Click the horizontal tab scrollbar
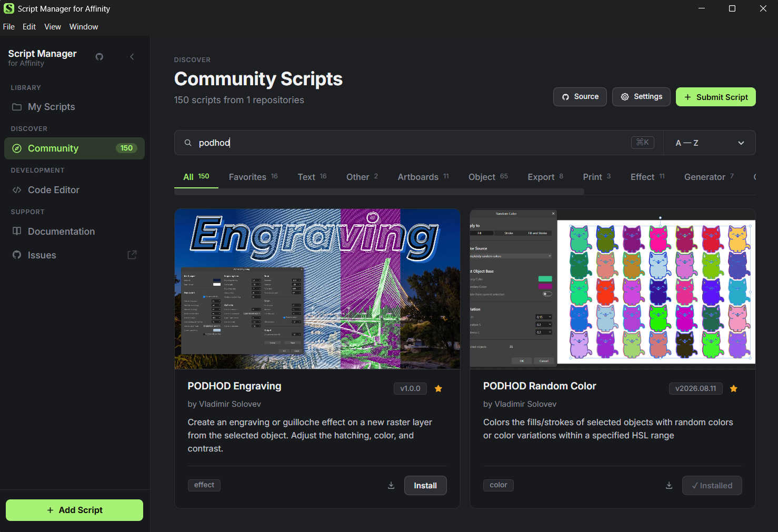This screenshot has height=532, width=778. point(379,192)
